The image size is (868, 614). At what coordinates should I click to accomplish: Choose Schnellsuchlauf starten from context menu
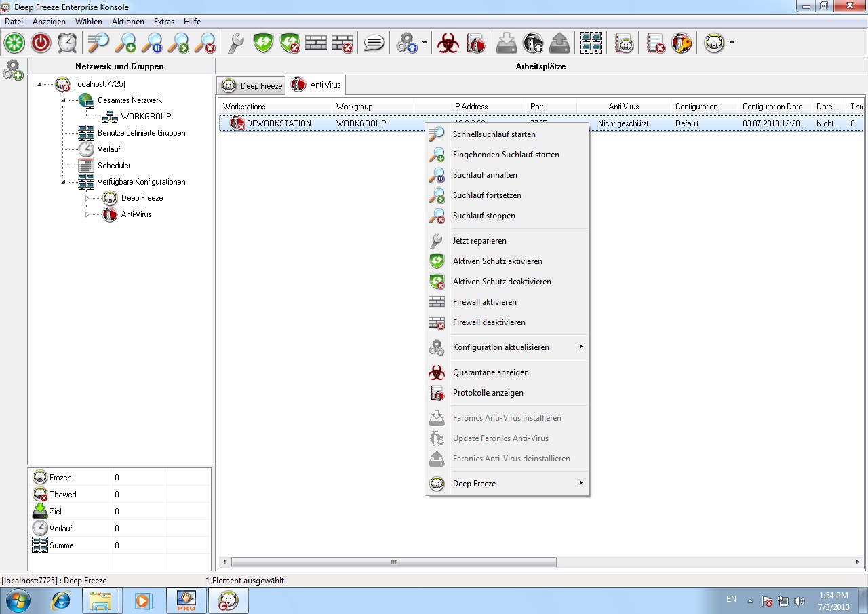tap(507, 134)
